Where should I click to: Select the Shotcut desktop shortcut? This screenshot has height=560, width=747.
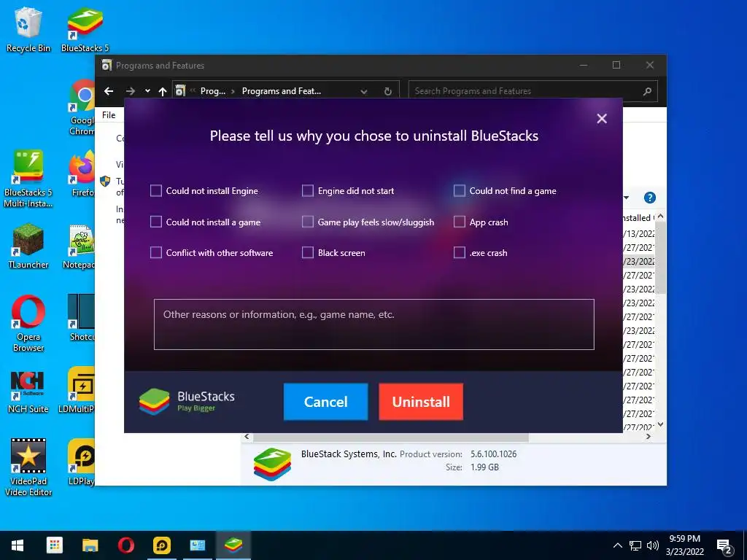click(81, 318)
